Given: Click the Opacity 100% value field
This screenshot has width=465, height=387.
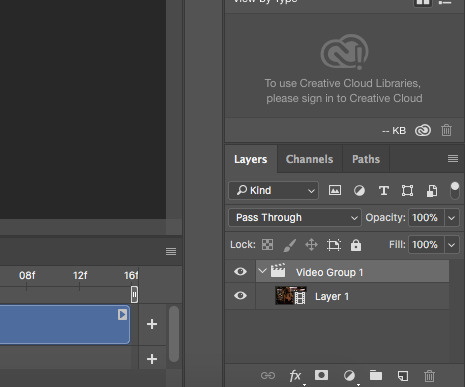Looking at the screenshot, I should click(x=426, y=218).
